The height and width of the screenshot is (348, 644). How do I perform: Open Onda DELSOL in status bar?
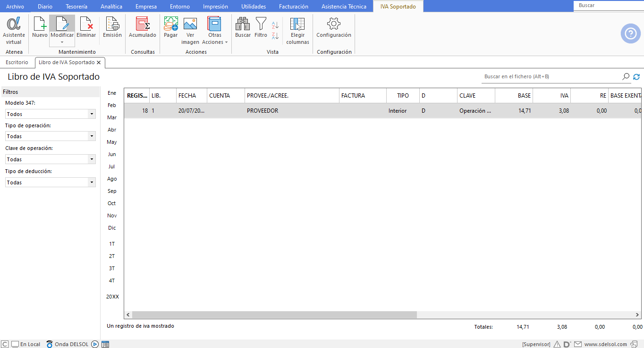click(67, 344)
